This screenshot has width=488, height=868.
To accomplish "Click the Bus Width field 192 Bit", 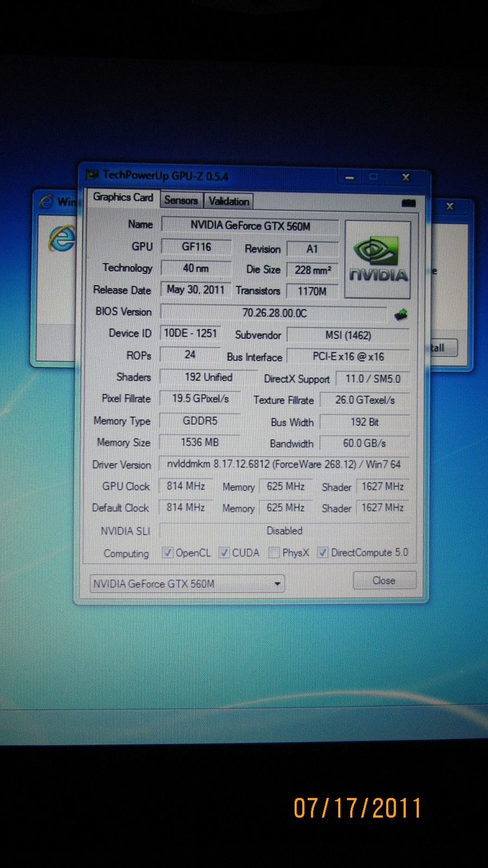I will click(x=365, y=422).
